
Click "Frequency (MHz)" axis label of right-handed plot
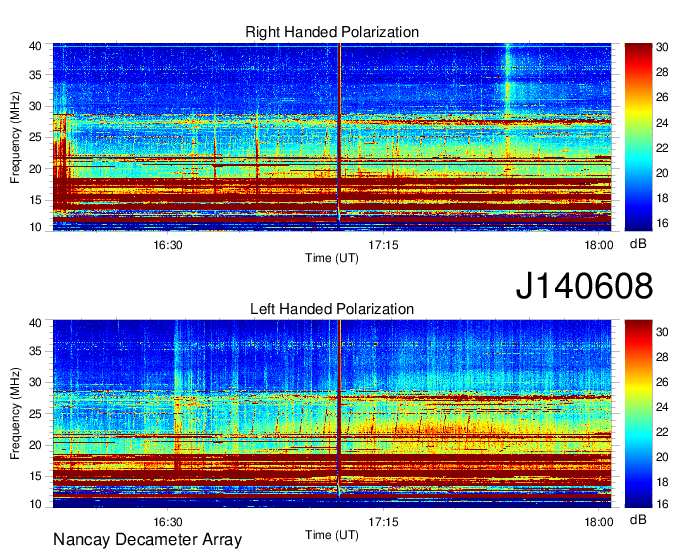pos(15,137)
